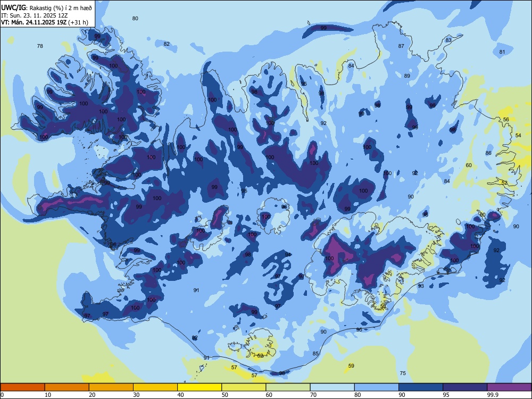Click the title text 'UWC/IG: Rakastig (%) í 2 m hæð'
The image size is (532, 399).
46,8
